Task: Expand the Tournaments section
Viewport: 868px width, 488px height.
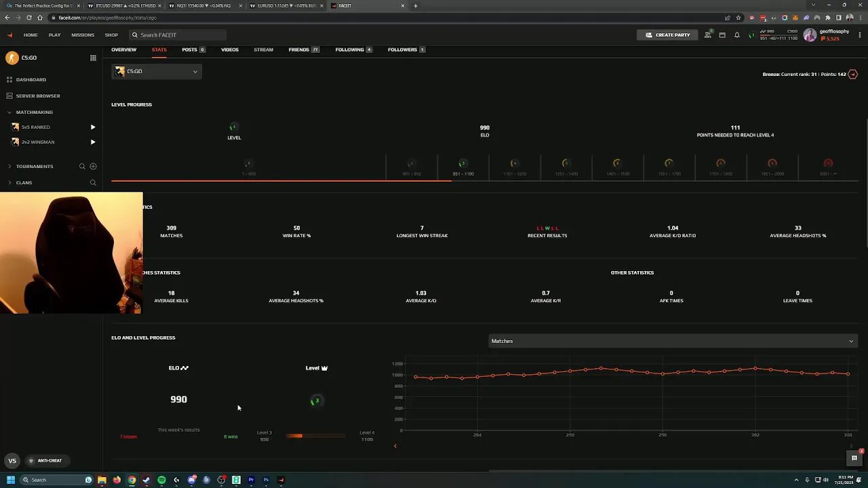Action: coord(9,166)
